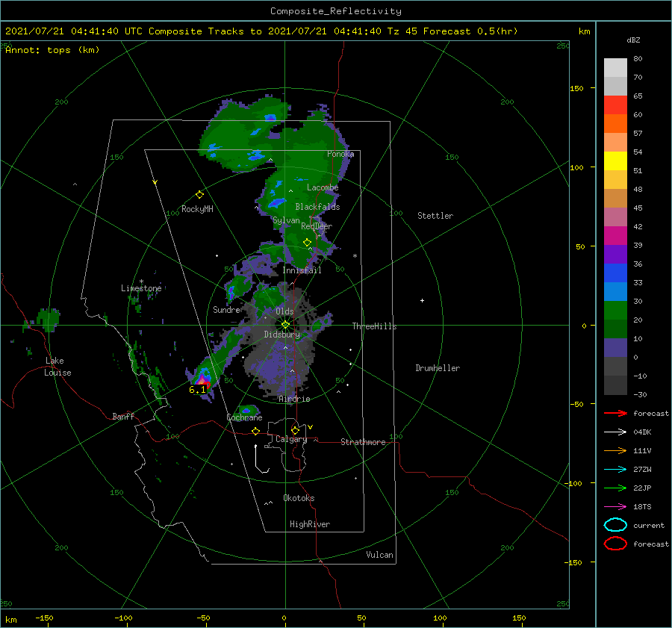672x628 pixels.
Task: Click the cyan 27ZW track arrow
Action: (615, 470)
